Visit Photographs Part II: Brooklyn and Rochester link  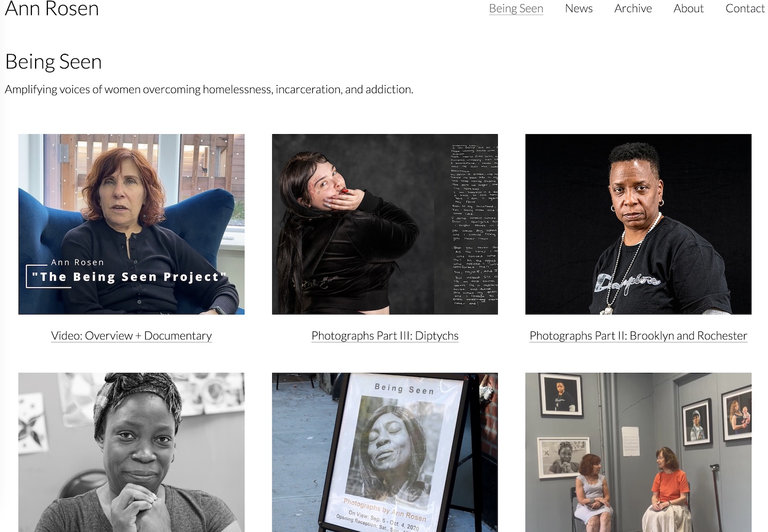click(x=638, y=336)
